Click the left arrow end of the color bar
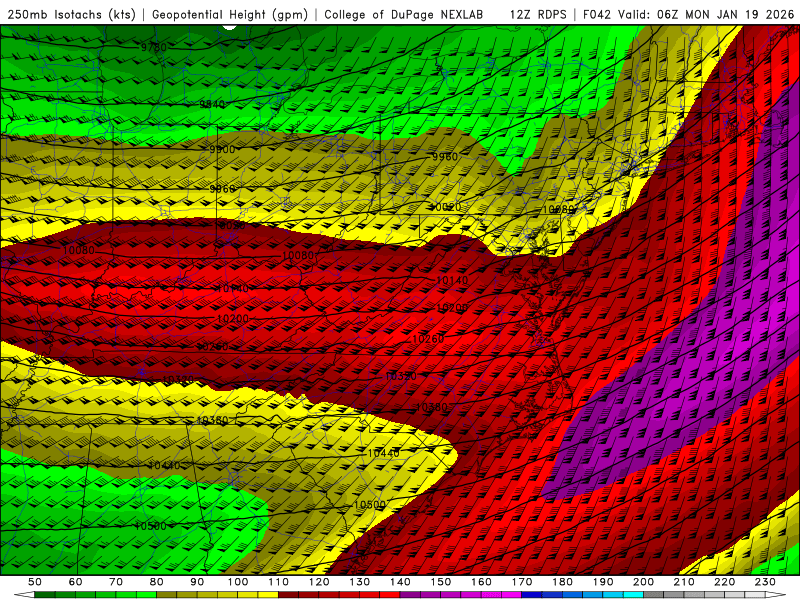 pyautogui.click(x=24, y=595)
